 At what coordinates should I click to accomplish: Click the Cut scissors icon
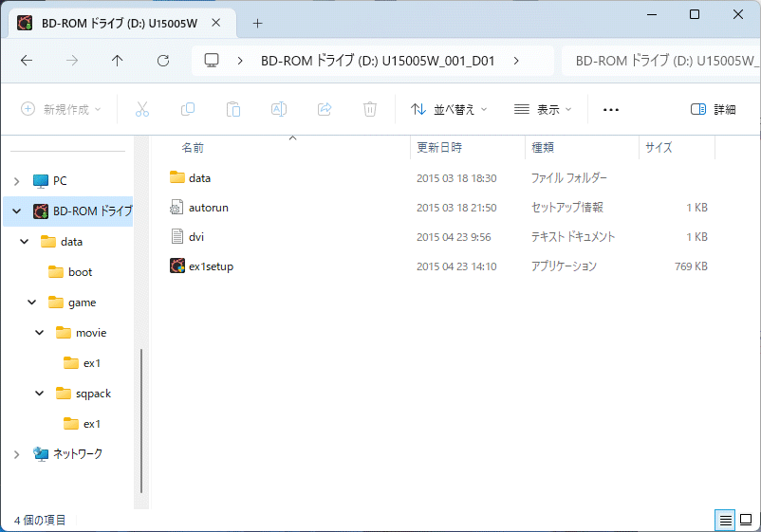(142, 109)
